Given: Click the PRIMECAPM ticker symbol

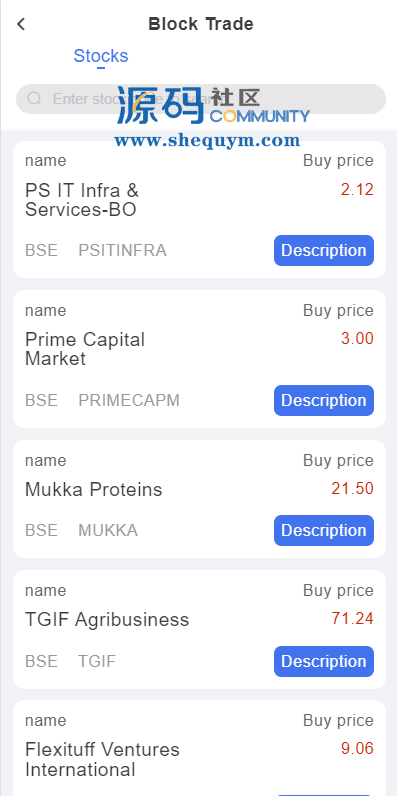Looking at the screenshot, I should pos(129,400).
